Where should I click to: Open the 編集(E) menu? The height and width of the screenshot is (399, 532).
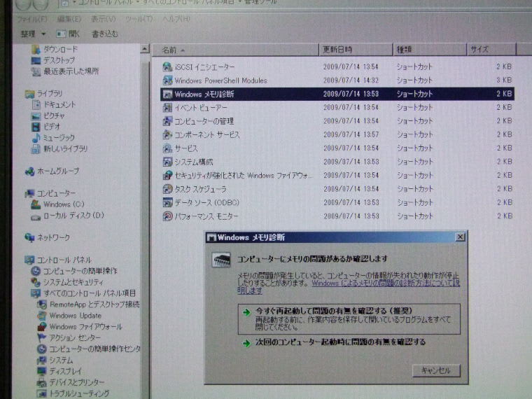[69, 19]
